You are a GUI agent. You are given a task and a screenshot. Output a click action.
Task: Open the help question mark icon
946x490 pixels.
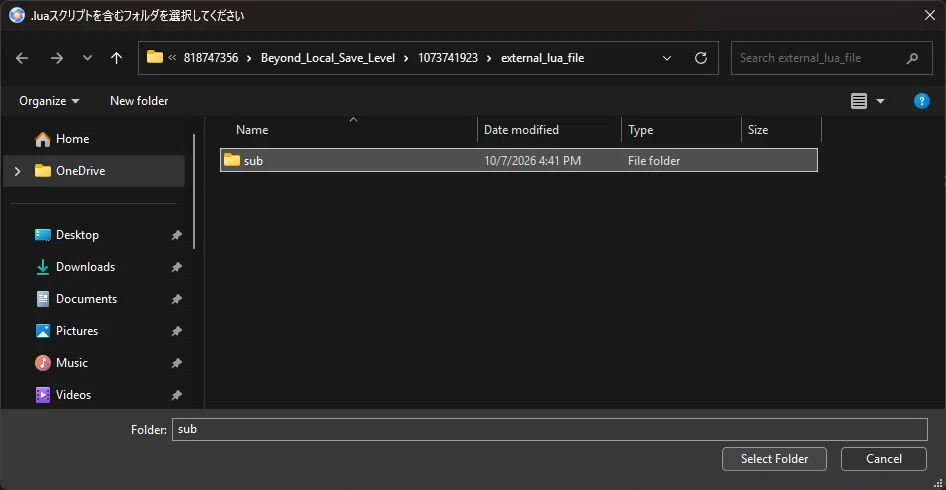point(921,101)
